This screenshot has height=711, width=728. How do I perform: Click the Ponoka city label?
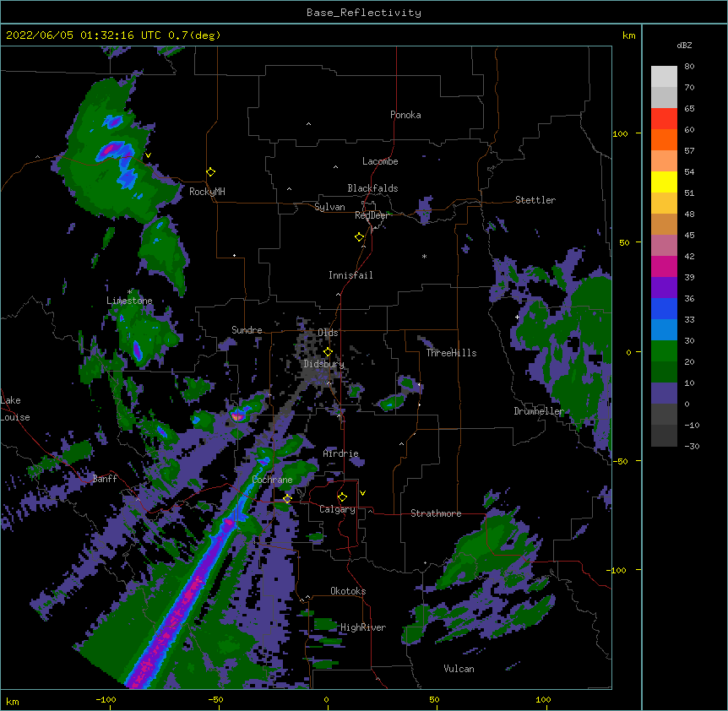tap(405, 115)
